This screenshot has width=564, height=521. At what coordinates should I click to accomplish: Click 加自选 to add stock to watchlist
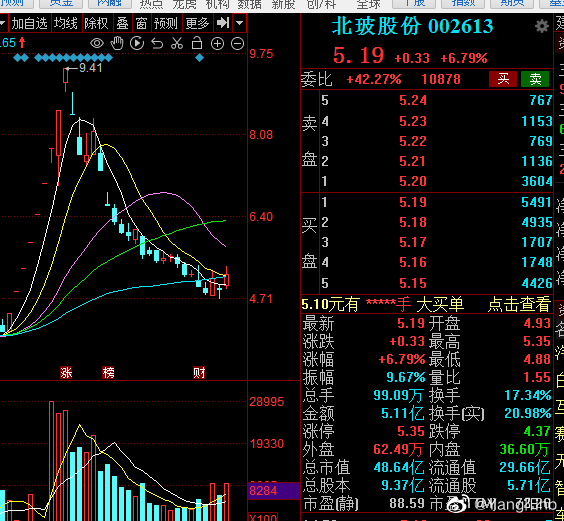[29, 23]
